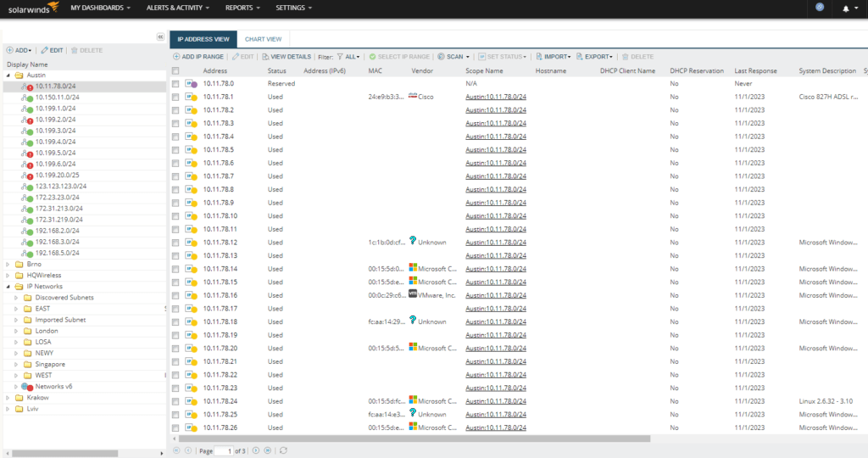868x458 pixels.
Task: Go to first page arrow
Action: click(176, 450)
